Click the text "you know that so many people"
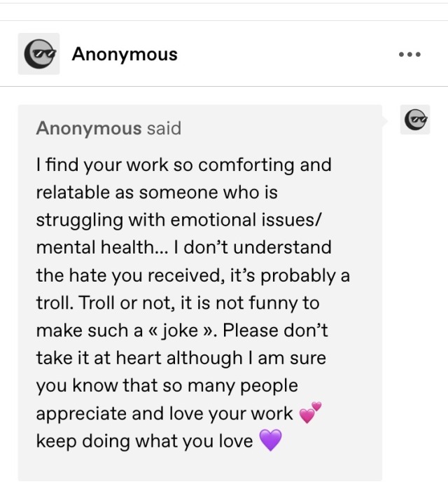This screenshot has height=498, width=448. click(x=167, y=386)
